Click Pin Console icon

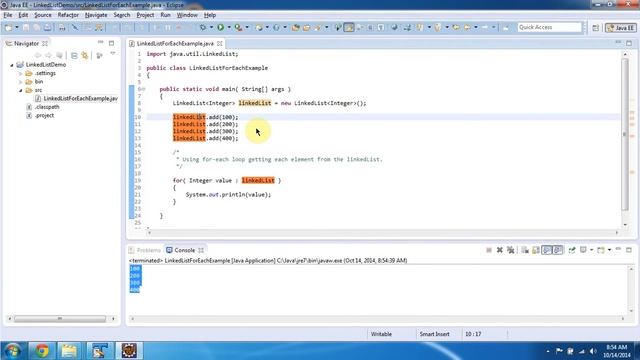pyautogui.click(x=572, y=250)
